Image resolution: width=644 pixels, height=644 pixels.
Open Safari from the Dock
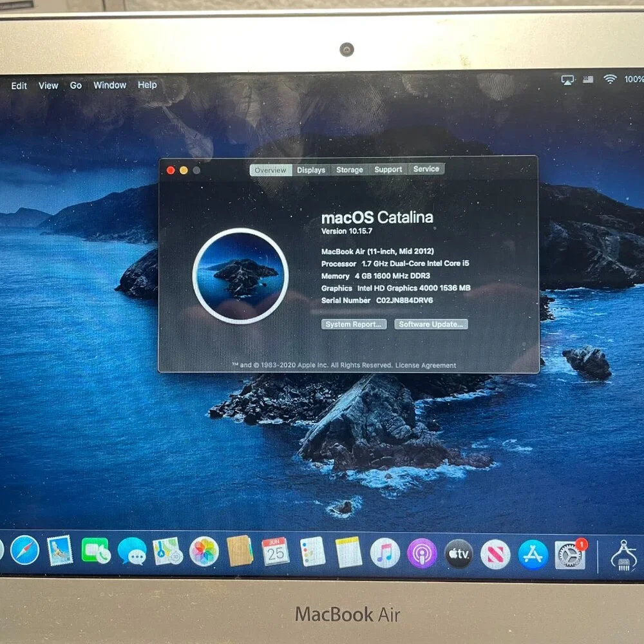click(x=25, y=551)
